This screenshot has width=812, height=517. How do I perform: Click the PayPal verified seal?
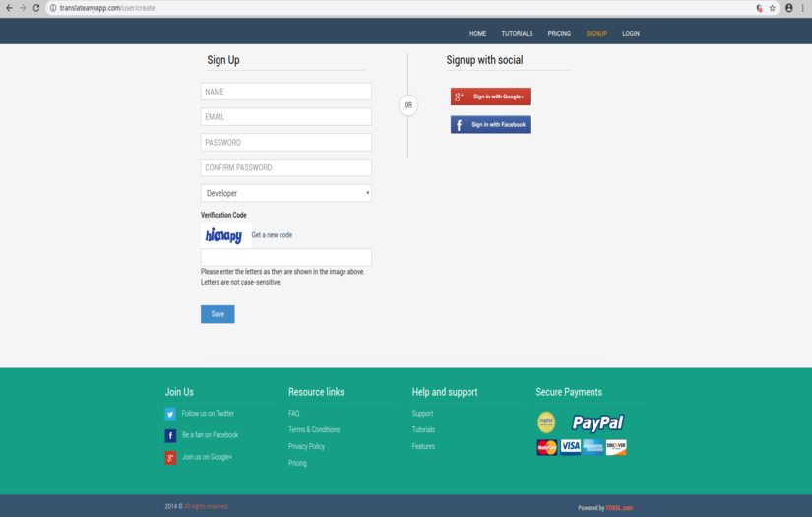tap(546, 422)
